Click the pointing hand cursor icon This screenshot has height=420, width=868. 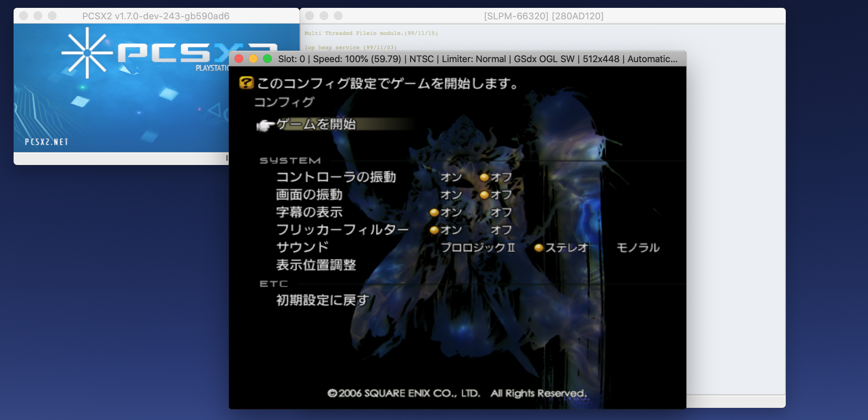[265, 125]
